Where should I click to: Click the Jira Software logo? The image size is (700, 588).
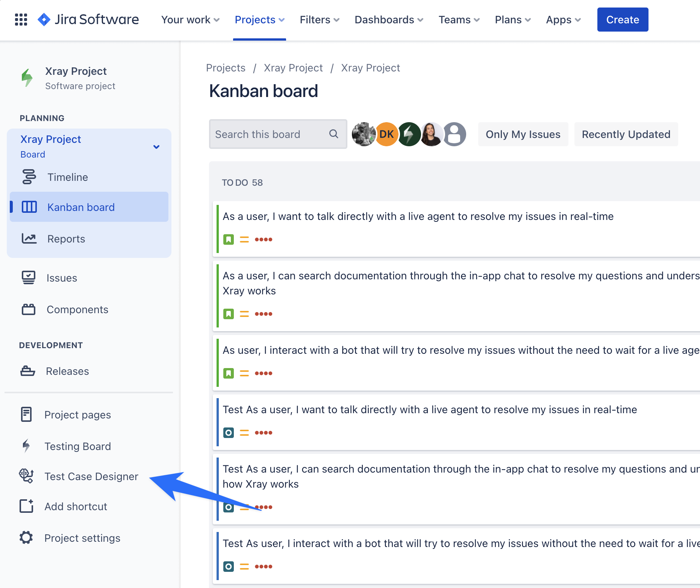point(88,20)
